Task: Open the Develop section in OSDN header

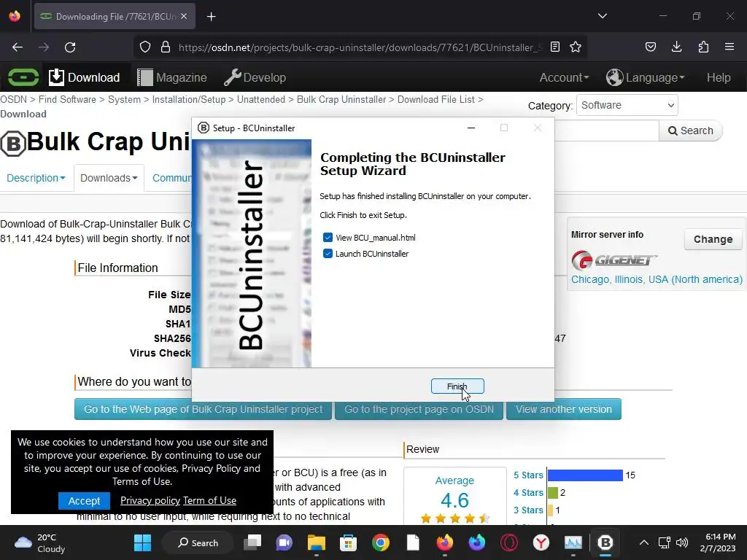Action: point(255,77)
